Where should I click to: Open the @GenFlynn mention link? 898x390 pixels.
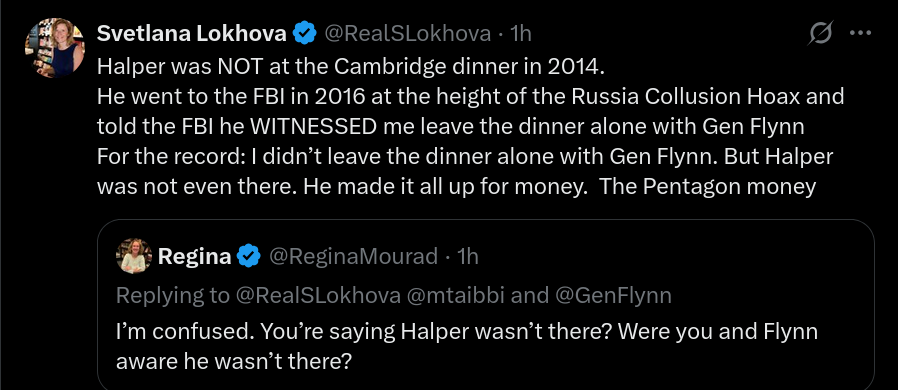tap(612, 295)
